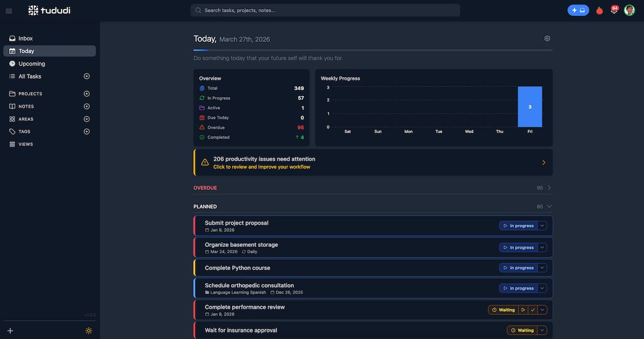This screenshot has width=644, height=339.
Task: Click Waiting button on Complete performance review
Action: [x=503, y=309]
